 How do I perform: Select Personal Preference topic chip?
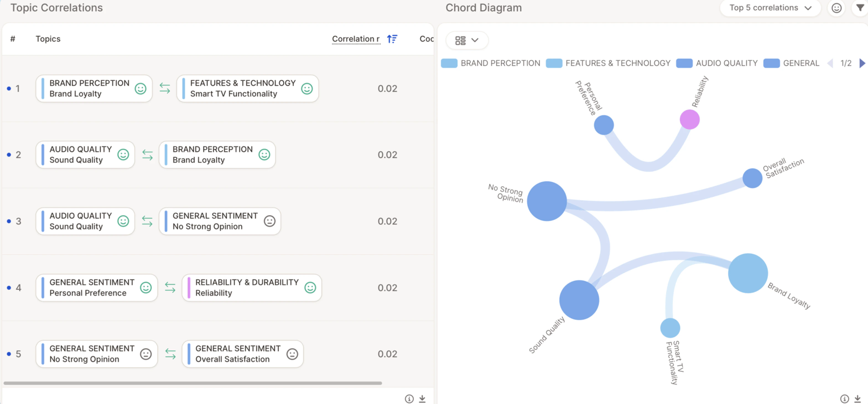pyautogui.click(x=97, y=288)
